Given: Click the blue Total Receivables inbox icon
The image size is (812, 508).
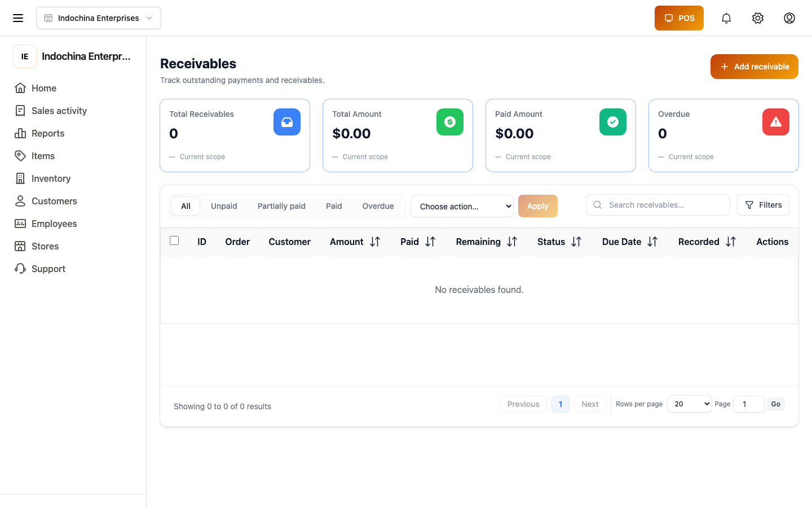Looking at the screenshot, I should (x=287, y=122).
